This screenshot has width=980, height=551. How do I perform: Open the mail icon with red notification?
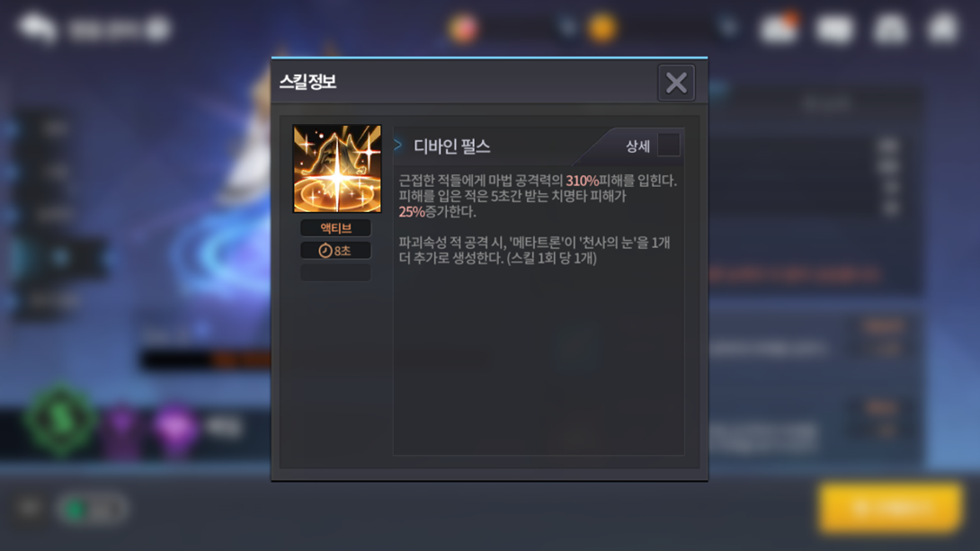pos(779,28)
